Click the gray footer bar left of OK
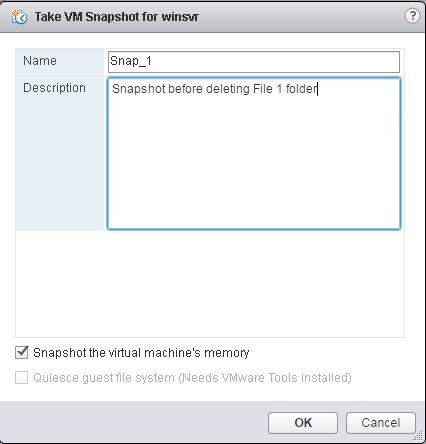426x444 pixels. [x=133, y=422]
